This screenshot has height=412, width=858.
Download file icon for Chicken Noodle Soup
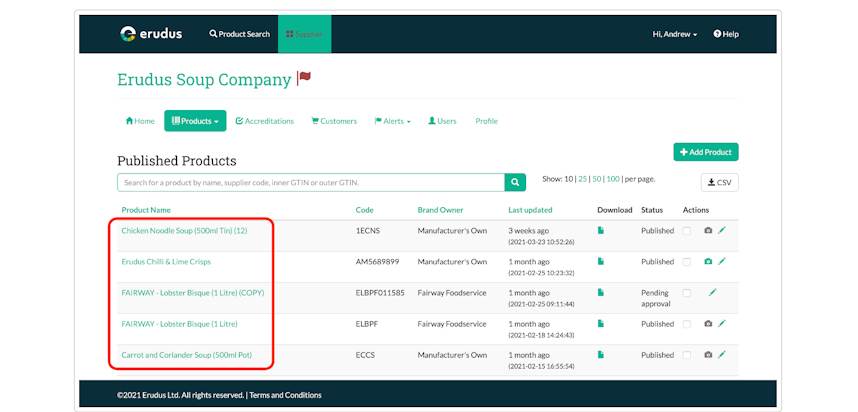[601, 231]
